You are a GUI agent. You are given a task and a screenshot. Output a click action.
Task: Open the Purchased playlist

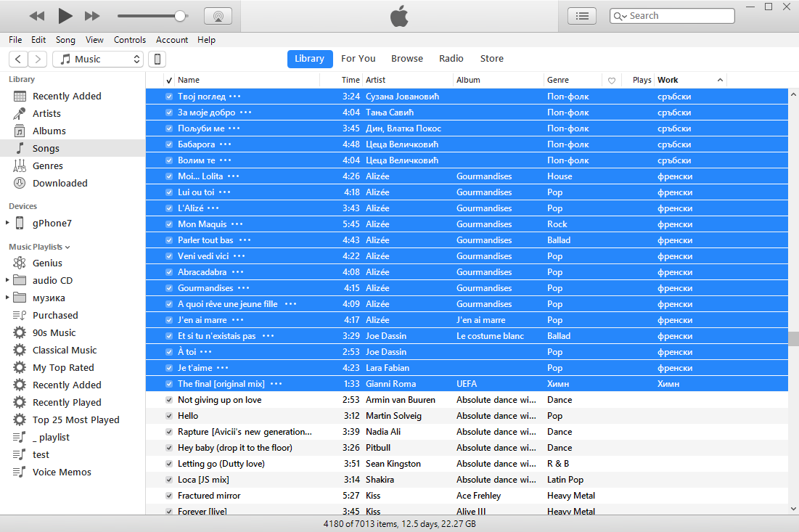pos(55,316)
